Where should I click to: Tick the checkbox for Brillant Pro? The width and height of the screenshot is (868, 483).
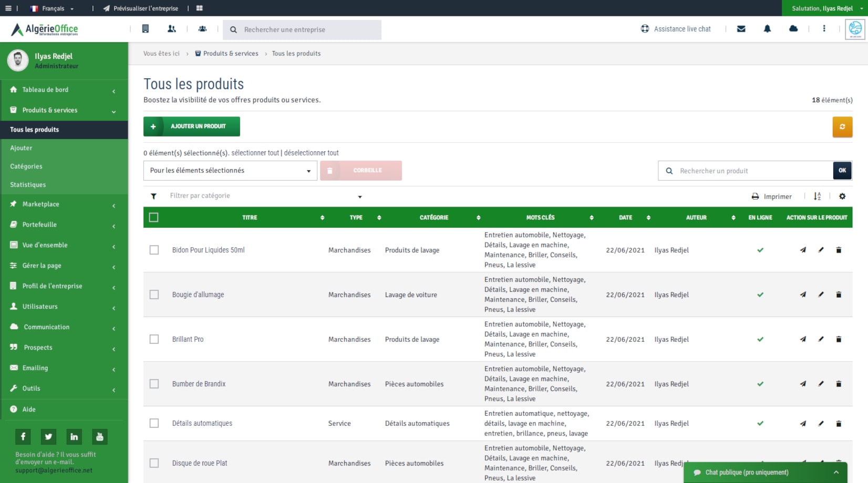pyautogui.click(x=154, y=339)
